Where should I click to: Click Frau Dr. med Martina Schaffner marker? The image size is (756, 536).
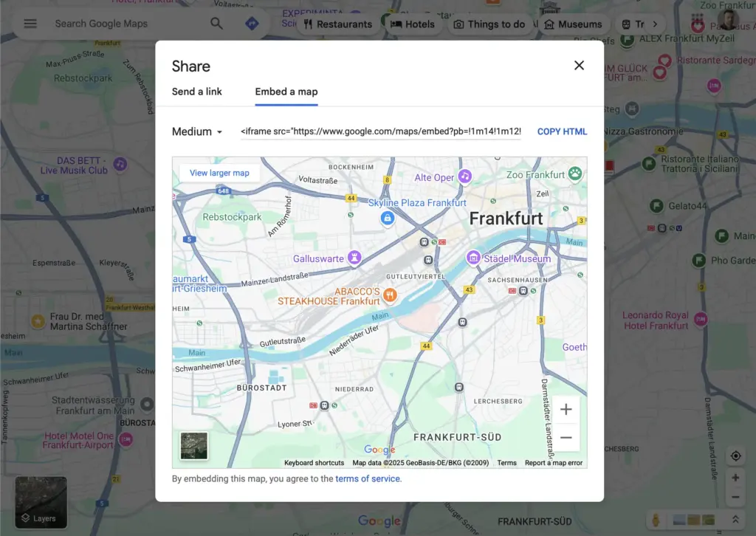[x=38, y=321]
